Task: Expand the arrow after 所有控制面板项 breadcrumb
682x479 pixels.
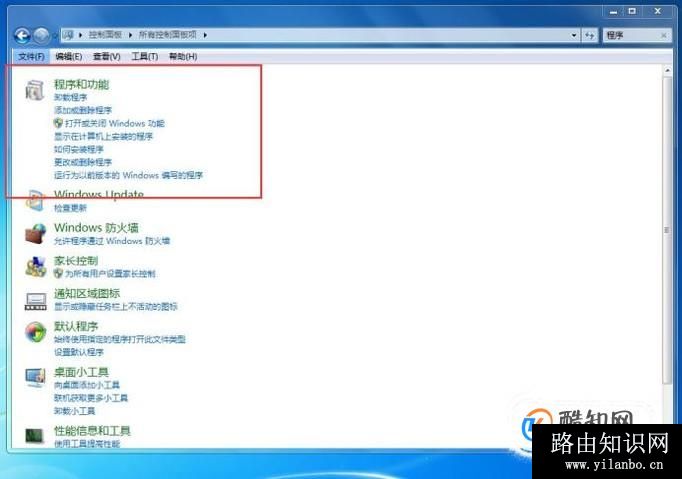Action: pyautogui.click(x=205, y=35)
